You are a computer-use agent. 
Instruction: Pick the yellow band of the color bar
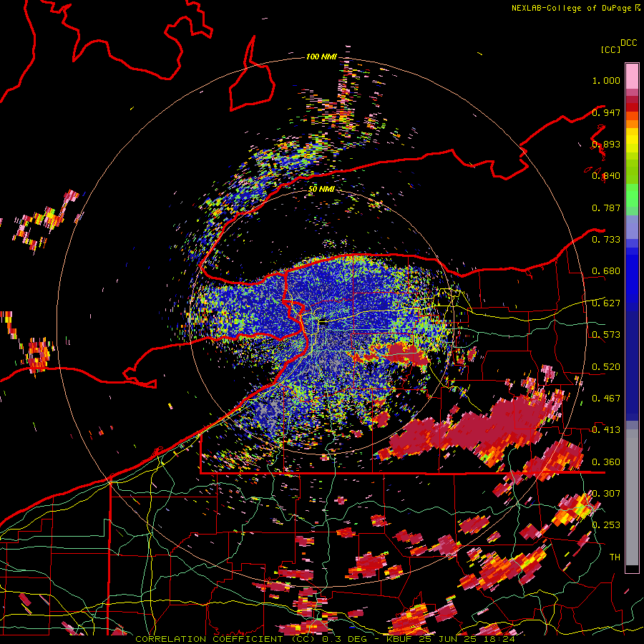pos(632,140)
